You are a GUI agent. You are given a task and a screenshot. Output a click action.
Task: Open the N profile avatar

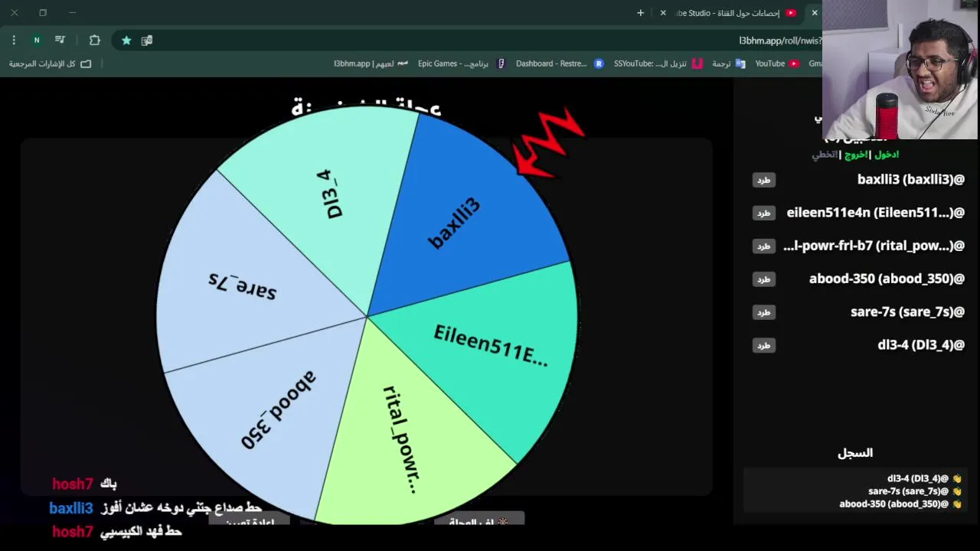tap(36, 40)
